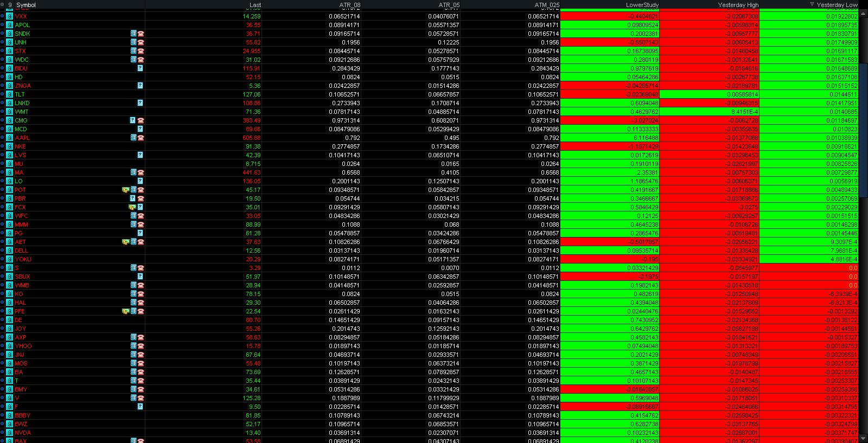Sort the watchlist by the Symbol column header

[26, 5]
